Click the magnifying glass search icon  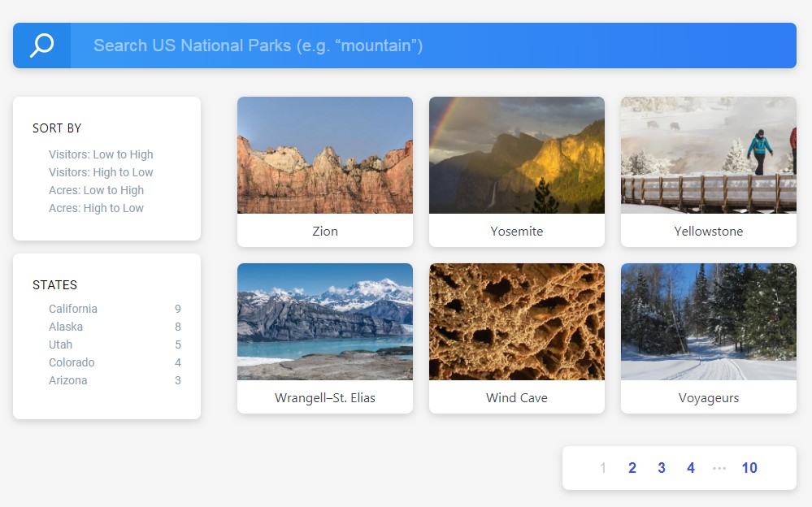41,45
